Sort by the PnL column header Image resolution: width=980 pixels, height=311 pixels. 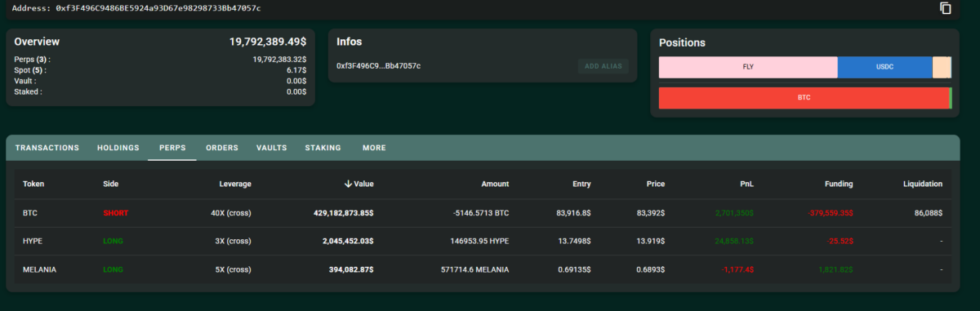click(746, 184)
